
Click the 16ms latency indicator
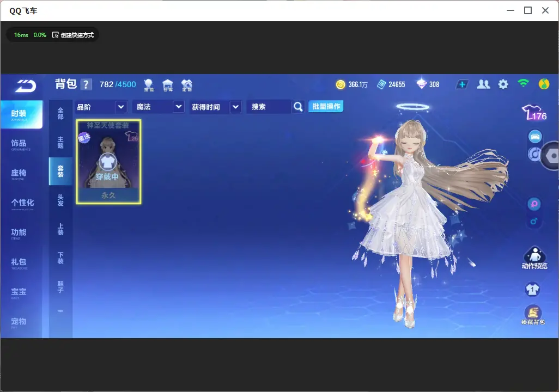(21, 35)
